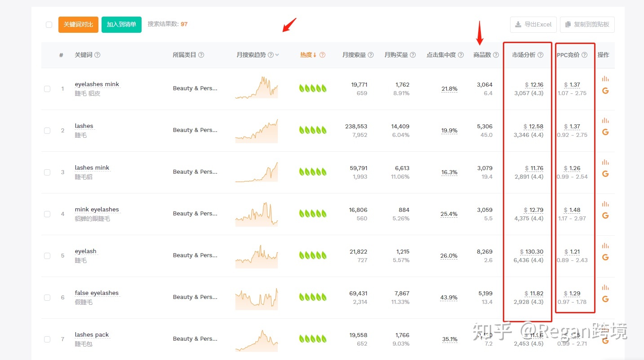
Task: Click monthly purchases 14,409
Action: (x=400, y=127)
